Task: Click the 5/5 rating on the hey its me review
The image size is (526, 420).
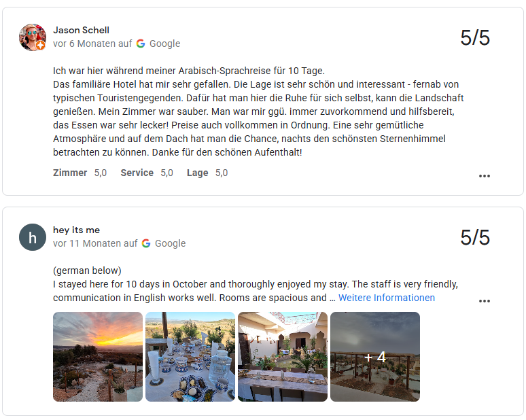Action: (474, 237)
